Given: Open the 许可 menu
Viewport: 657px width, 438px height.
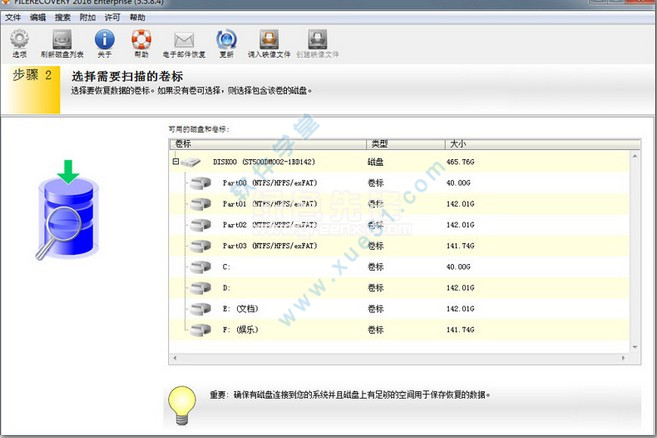Looking at the screenshot, I should (x=112, y=18).
